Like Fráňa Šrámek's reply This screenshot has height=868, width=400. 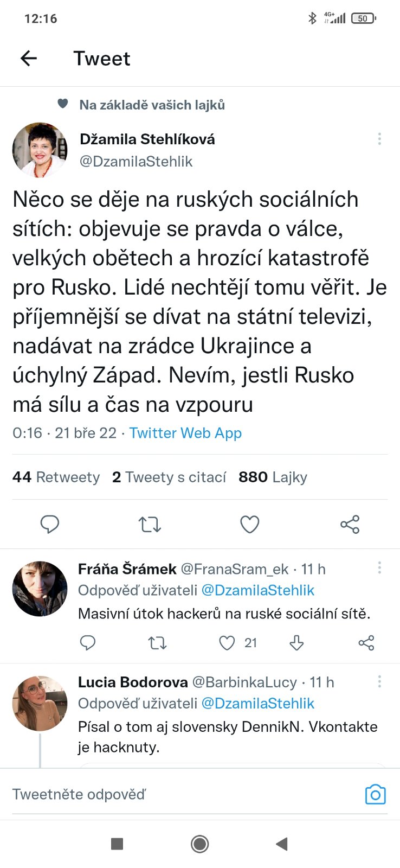[x=227, y=643]
